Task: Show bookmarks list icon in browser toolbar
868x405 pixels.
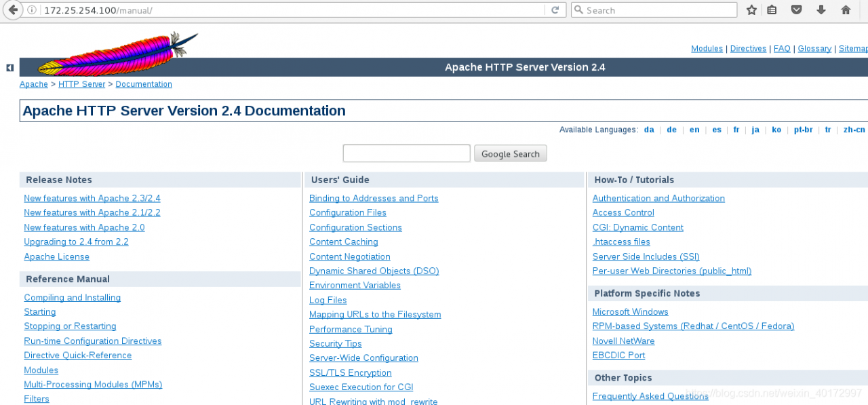Action: (772, 10)
